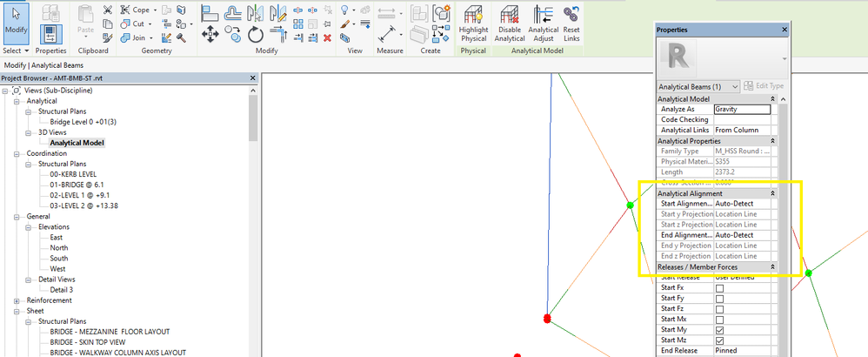Viewport: 868px width, 357px height.
Task: Open the Analytical Model 3D view
Action: click(77, 143)
